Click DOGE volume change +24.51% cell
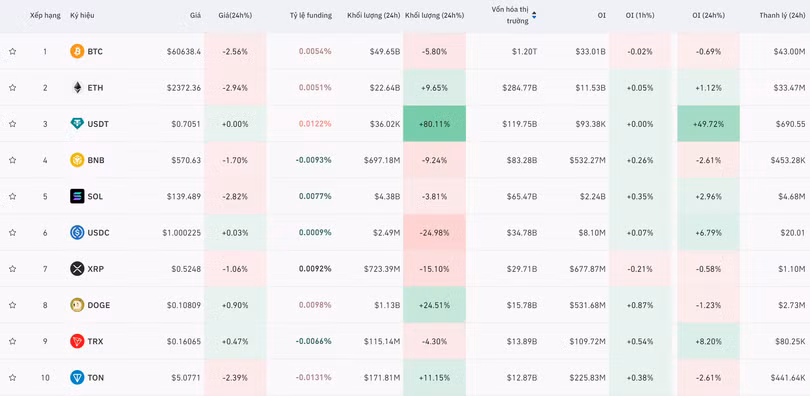This screenshot has height=396, width=810. click(x=434, y=305)
